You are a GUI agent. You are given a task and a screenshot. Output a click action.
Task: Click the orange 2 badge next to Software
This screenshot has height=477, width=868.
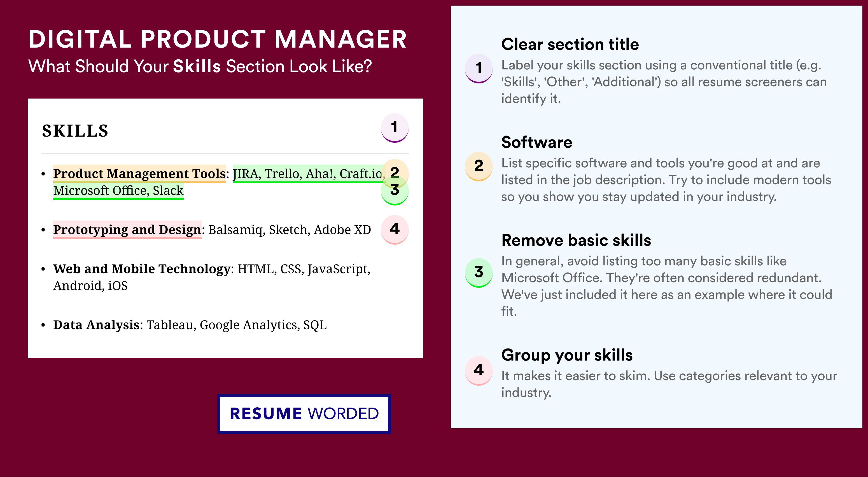pos(479,166)
